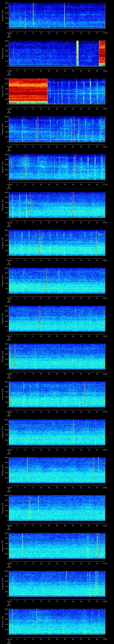The width and height of the screenshot is (114, 644).
Task: Open the 7:23:00 spectrogram panel
Action: tap(57, 280)
